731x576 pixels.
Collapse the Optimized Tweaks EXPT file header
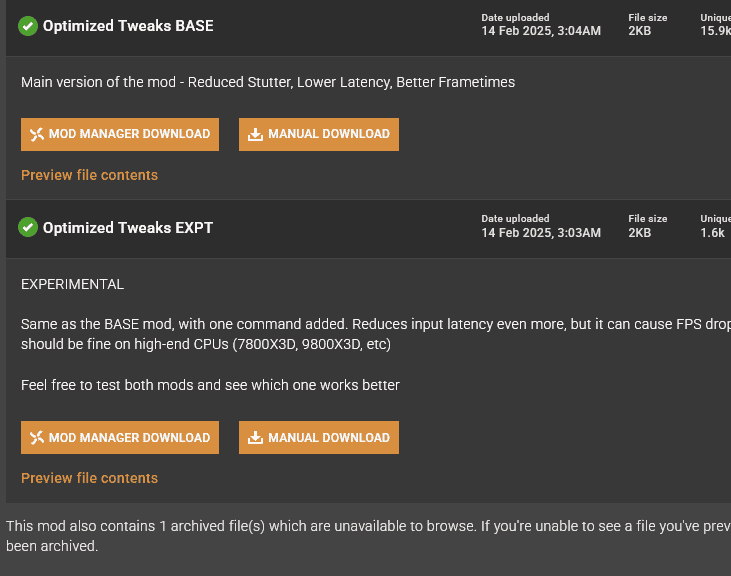(x=368, y=229)
